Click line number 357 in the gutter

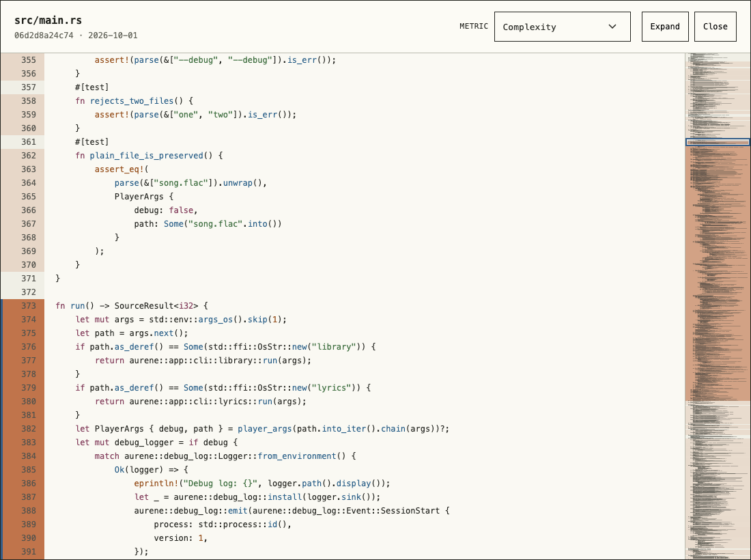(28, 87)
